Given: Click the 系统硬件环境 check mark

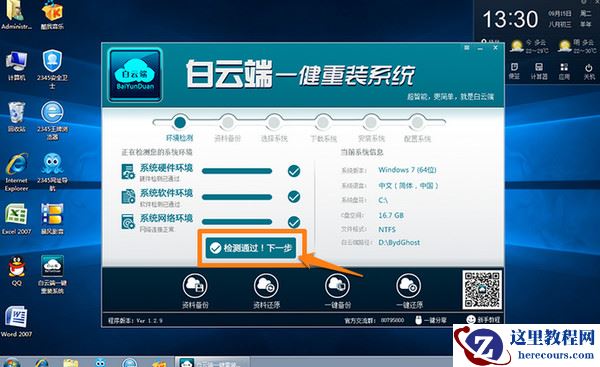Looking at the screenshot, I should coord(294,171).
